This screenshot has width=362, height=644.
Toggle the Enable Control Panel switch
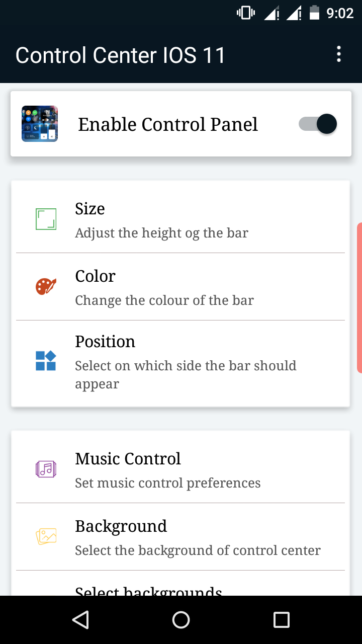(318, 124)
